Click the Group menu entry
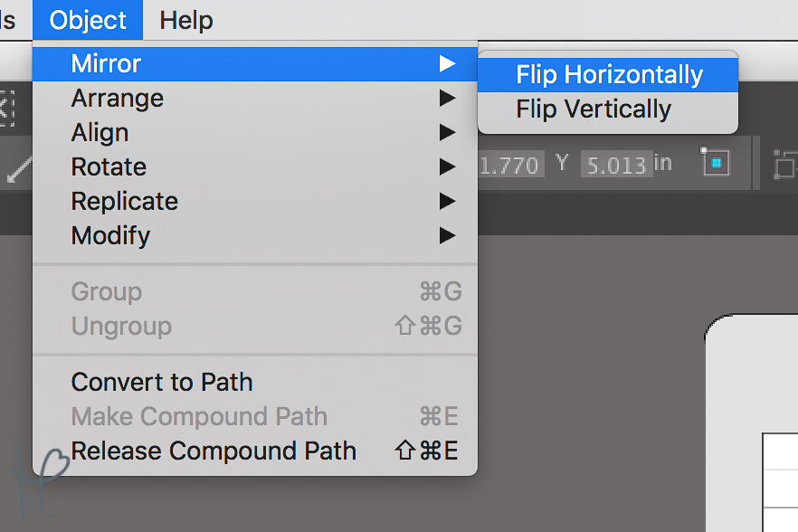 (x=255, y=291)
